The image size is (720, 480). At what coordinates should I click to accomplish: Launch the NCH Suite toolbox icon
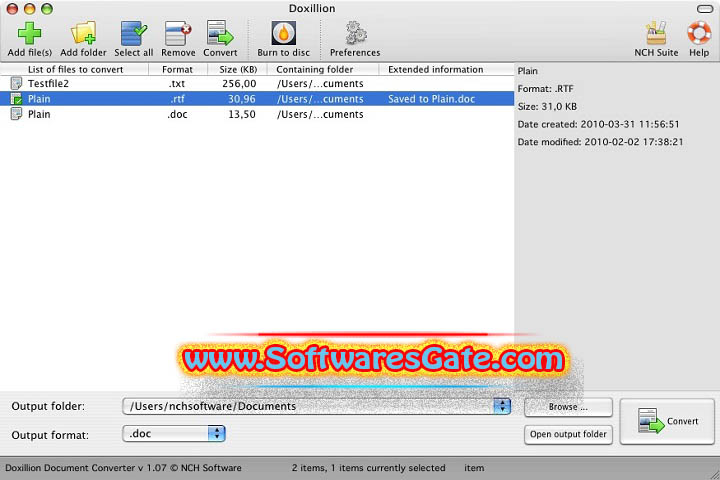(656, 33)
